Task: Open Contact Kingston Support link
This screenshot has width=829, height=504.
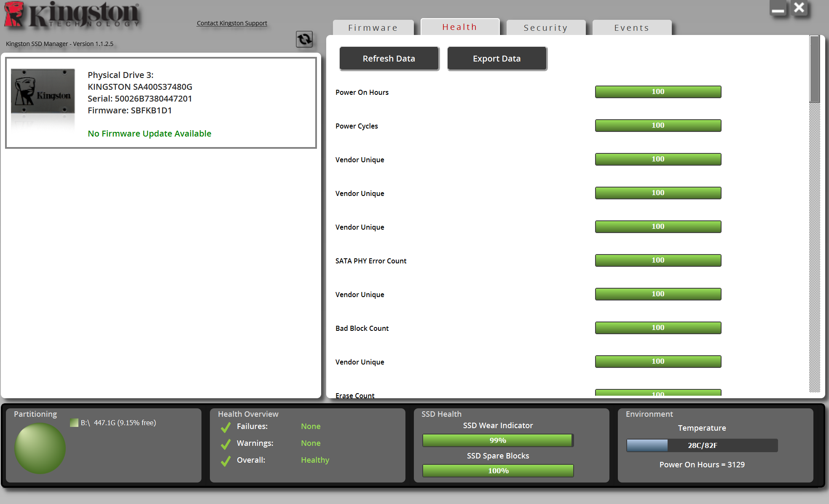Action: pos(232,23)
